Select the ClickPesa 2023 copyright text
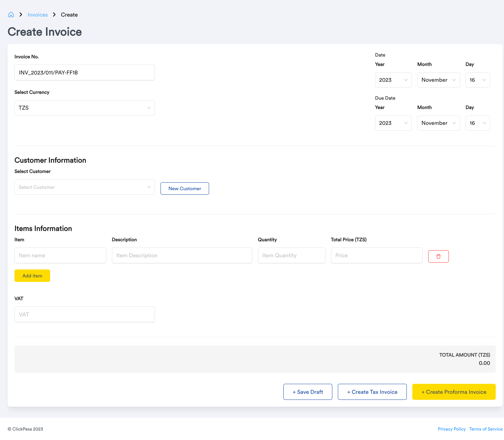 (x=25, y=429)
